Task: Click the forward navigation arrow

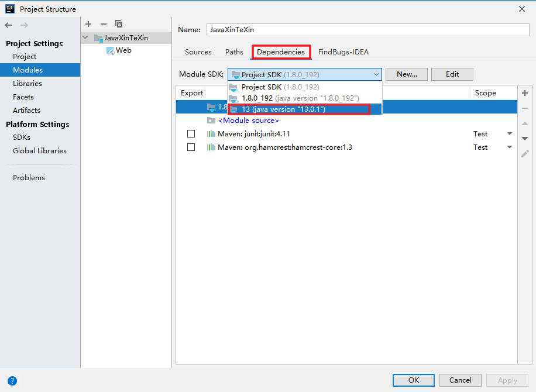Action: point(24,25)
